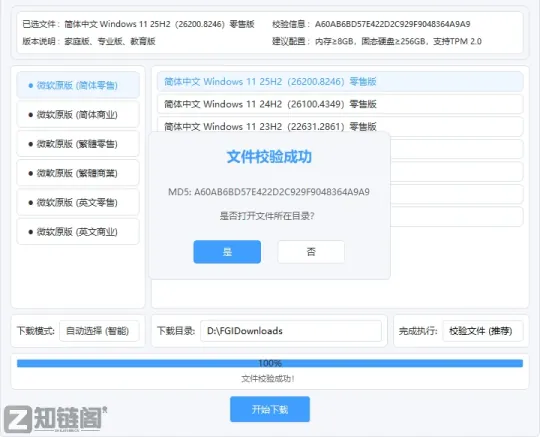Click the 文件校验成功! status text

[x=268, y=379]
